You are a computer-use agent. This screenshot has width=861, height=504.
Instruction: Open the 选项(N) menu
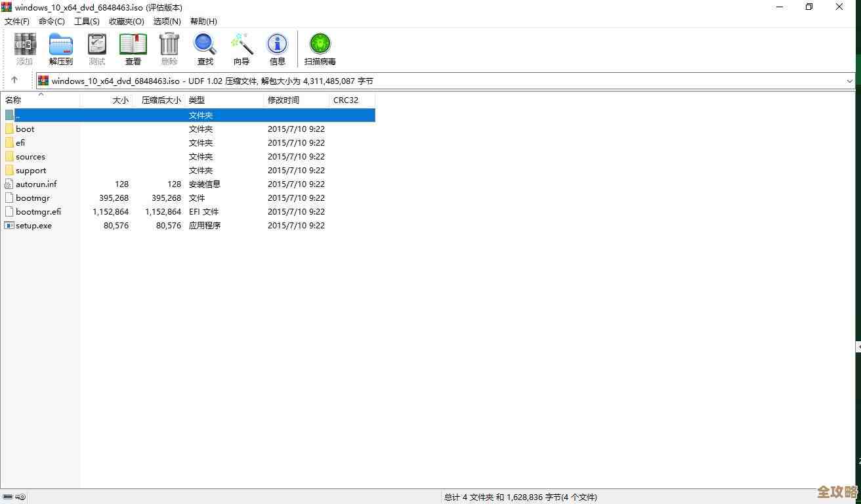tap(167, 21)
